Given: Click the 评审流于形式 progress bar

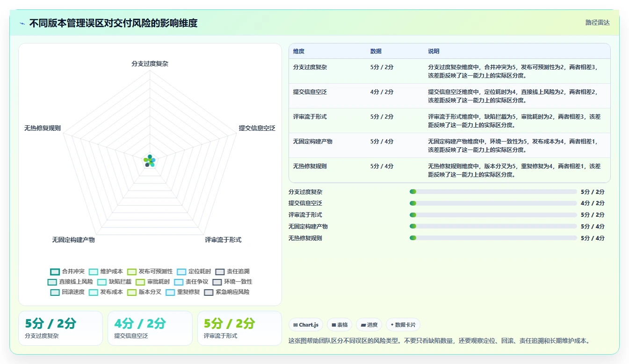Looking at the screenshot, I should (x=493, y=215).
